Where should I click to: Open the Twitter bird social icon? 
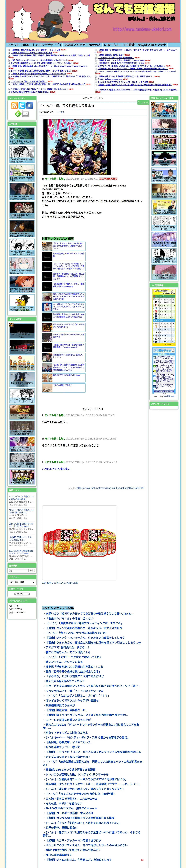(x=22, y=105)
